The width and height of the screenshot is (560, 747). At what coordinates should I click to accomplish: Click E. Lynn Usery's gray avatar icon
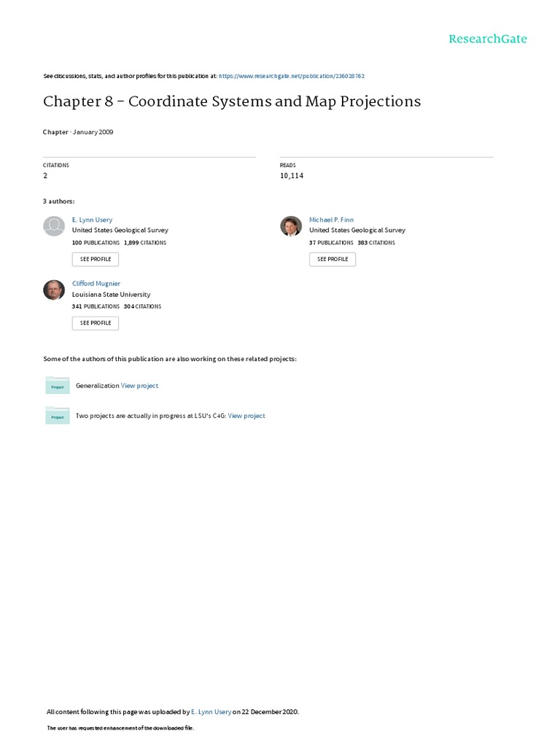[x=54, y=226]
